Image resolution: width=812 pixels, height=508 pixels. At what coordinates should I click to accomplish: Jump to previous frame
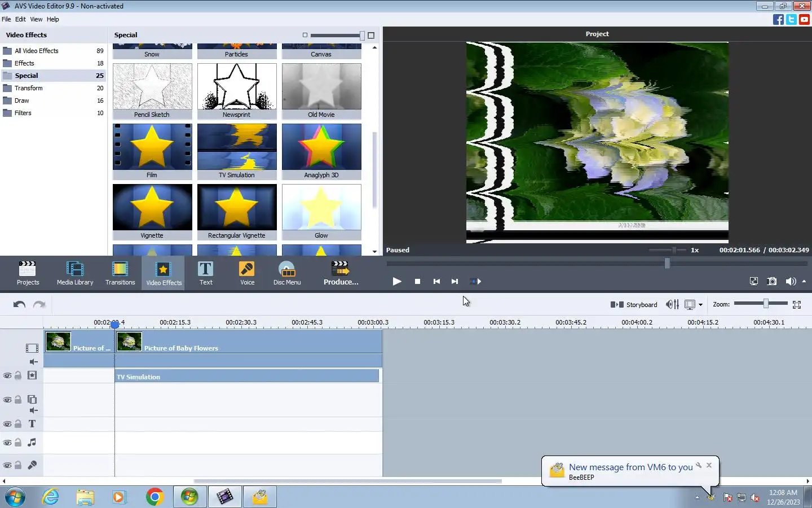tap(436, 281)
